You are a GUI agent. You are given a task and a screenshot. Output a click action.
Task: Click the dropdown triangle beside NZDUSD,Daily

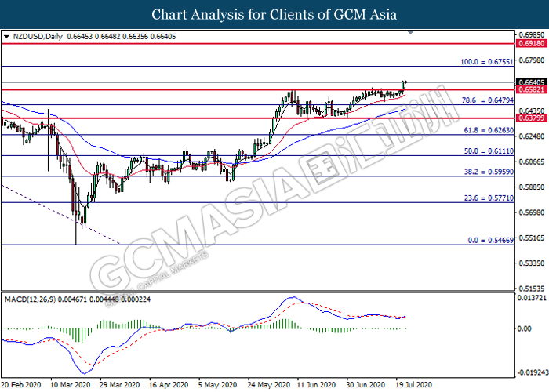click(x=6, y=36)
